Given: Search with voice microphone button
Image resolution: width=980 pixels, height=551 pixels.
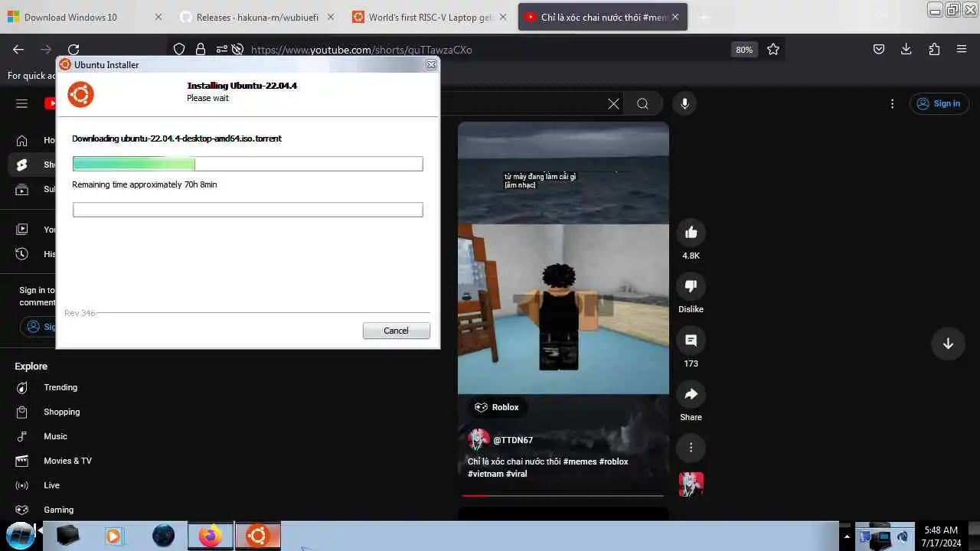Looking at the screenshot, I should [x=684, y=103].
